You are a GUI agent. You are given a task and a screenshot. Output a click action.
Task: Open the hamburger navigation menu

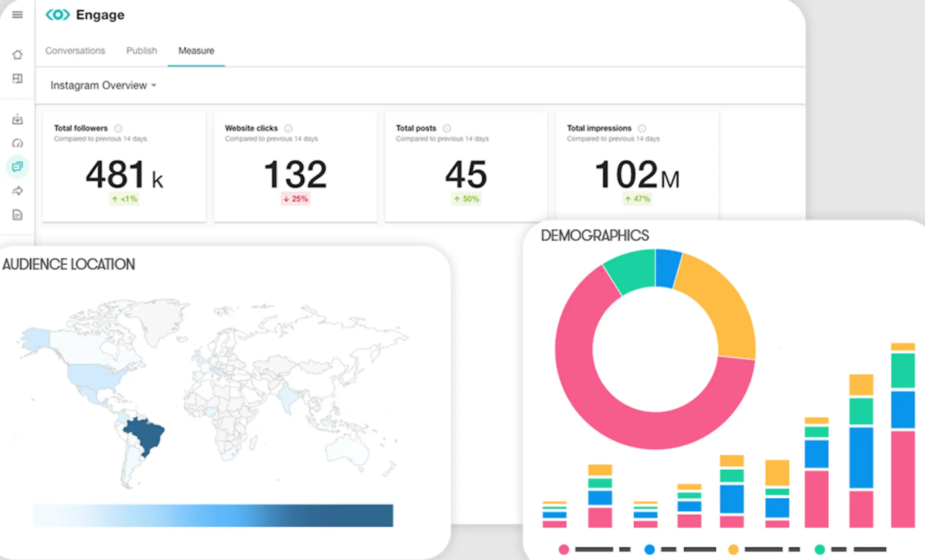(17, 15)
